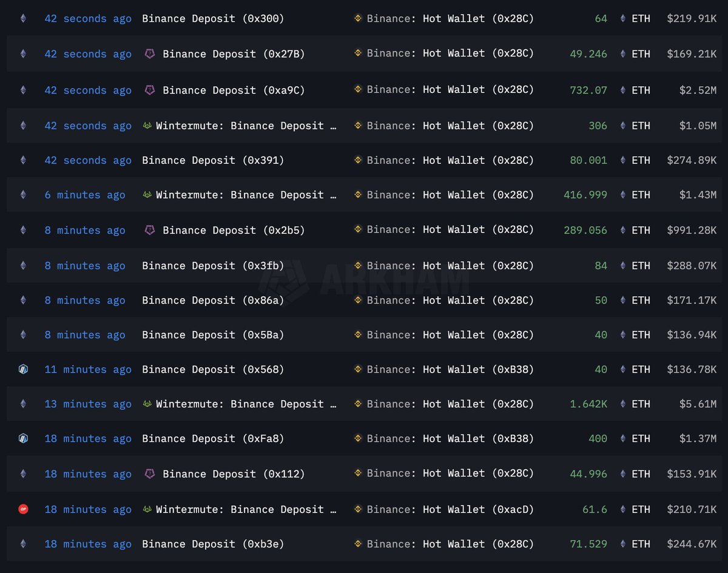Click the $153.91K value

tap(692, 473)
